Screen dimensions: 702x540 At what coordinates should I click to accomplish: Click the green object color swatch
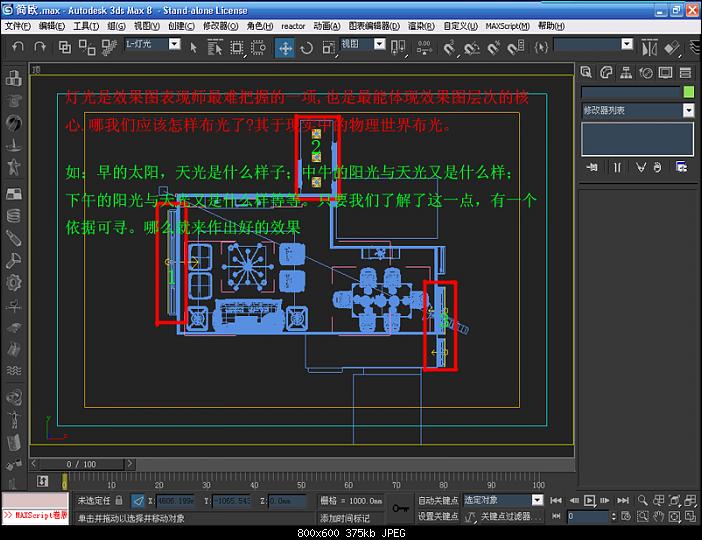[688, 91]
